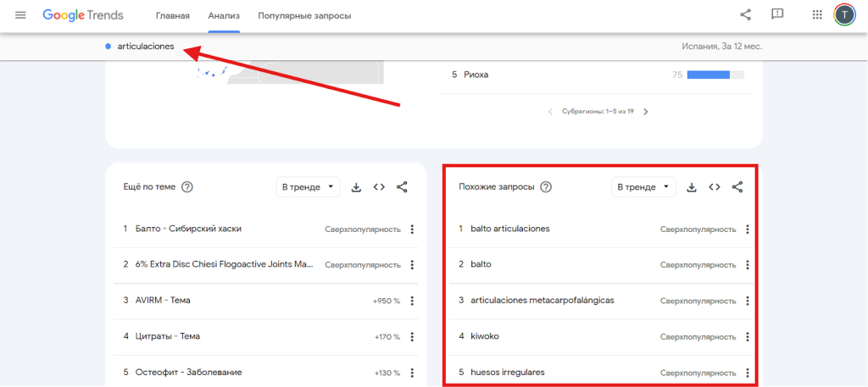Select the 'Риоха' subregion row
The width and height of the screenshot is (868, 387).
476,75
